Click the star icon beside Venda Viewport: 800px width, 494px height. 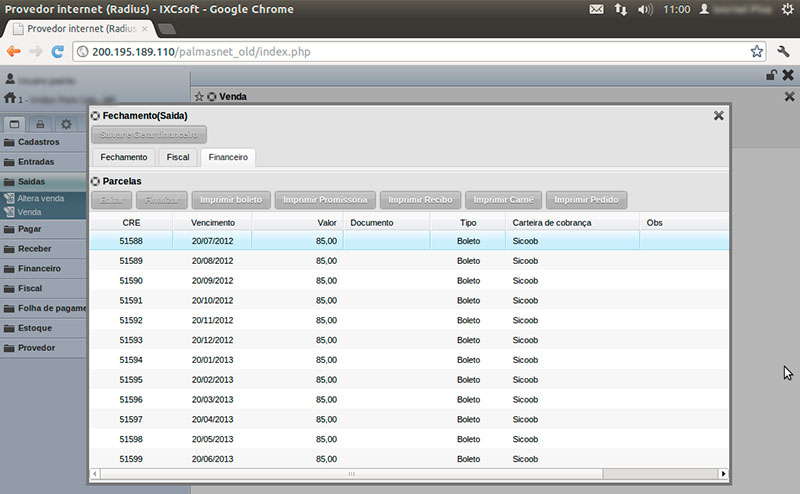coord(199,96)
